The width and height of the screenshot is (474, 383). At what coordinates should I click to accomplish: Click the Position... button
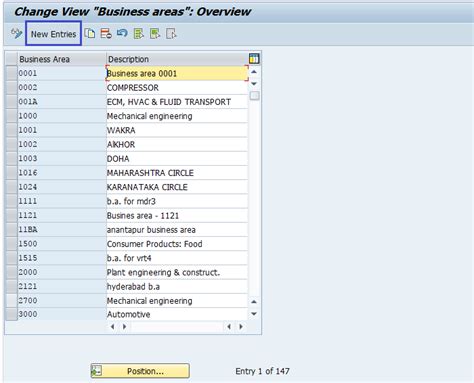point(140,371)
